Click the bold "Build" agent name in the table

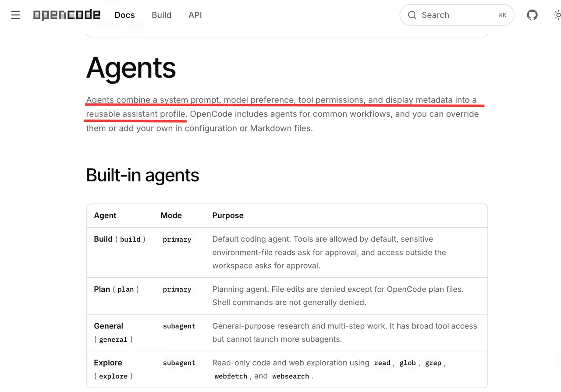tap(103, 239)
